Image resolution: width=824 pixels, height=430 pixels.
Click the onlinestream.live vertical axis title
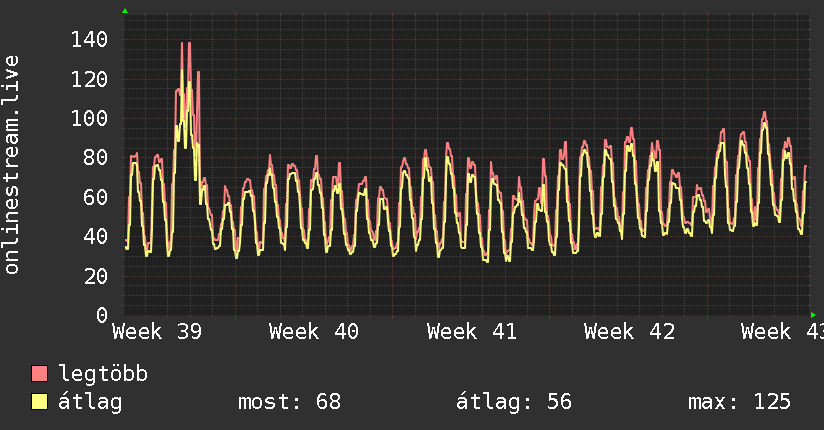pos(12,165)
